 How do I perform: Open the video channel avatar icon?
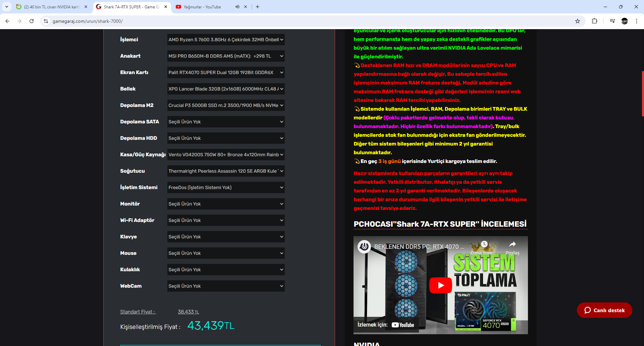click(364, 247)
